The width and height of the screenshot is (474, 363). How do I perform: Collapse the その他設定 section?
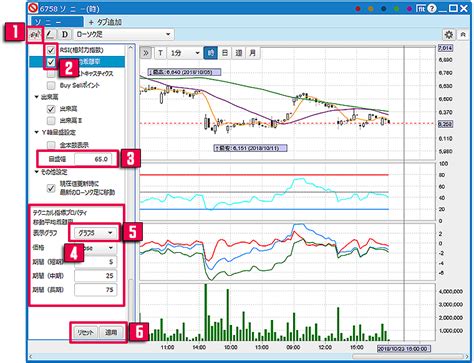[37, 172]
